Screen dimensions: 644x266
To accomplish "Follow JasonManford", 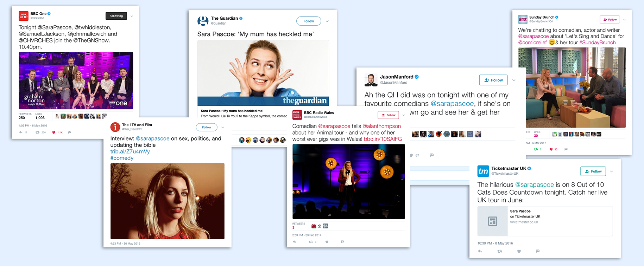I will tap(493, 80).
